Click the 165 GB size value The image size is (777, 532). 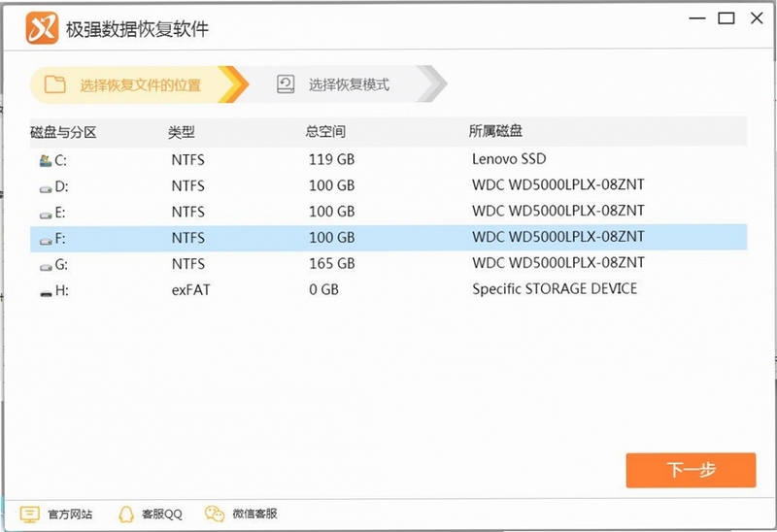[x=332, y=263]
